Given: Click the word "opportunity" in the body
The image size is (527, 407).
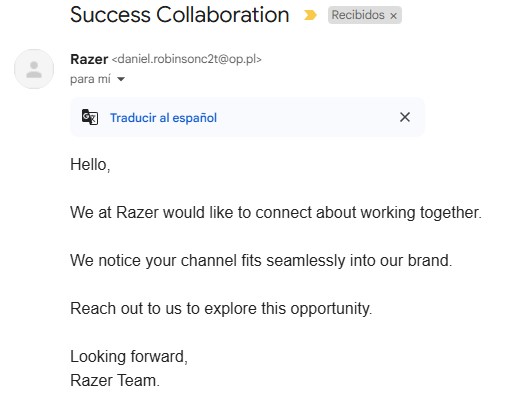Looking at the screenshot, I should coord(331,309).
